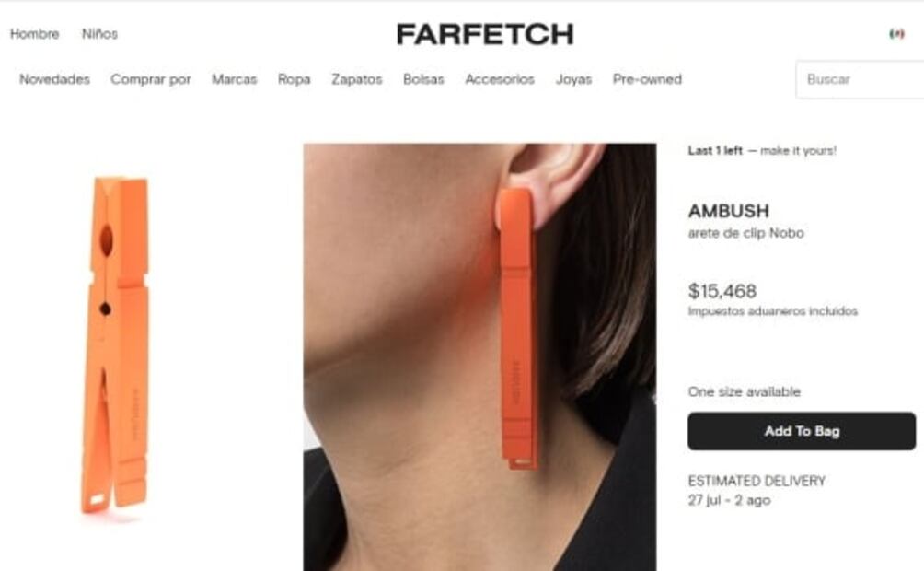The height and width of the screenshot is (571, 924).
Task: Open the Marcas menu
Action: tap(235, 79)
